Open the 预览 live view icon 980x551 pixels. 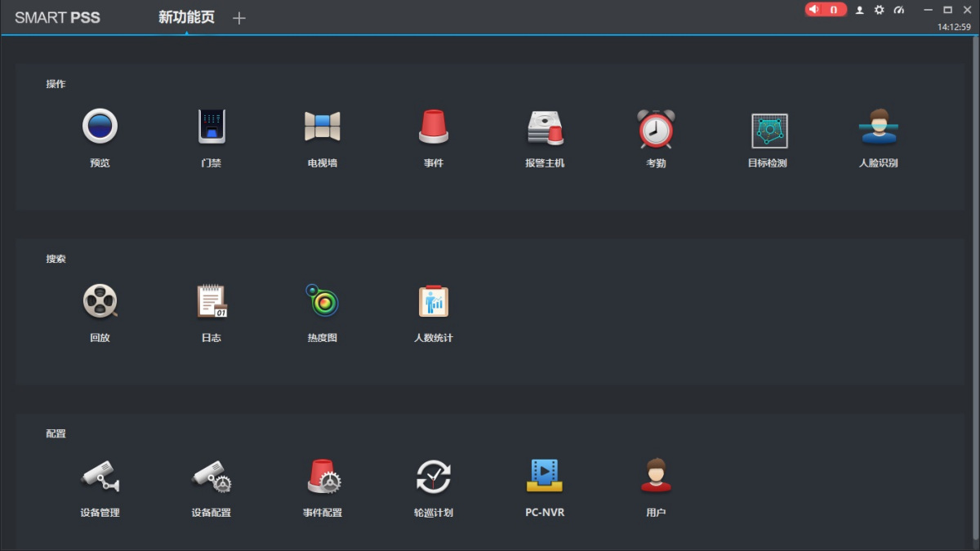[100, 127]
